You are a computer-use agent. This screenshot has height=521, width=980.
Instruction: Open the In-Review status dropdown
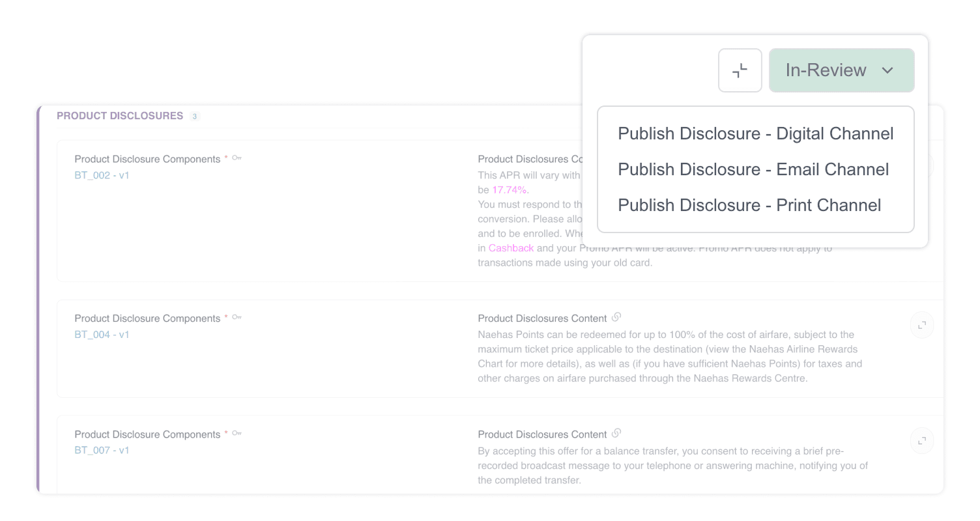pos(841,70)
